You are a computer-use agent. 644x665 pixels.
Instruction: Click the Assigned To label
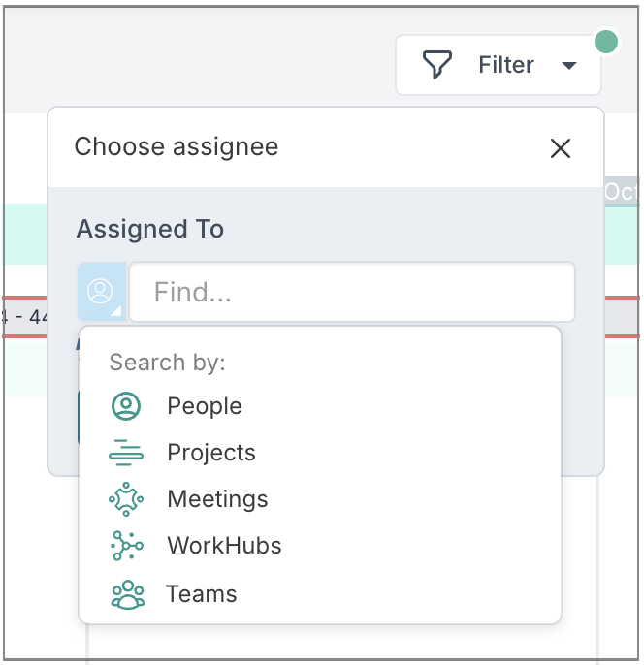(150, 229)
